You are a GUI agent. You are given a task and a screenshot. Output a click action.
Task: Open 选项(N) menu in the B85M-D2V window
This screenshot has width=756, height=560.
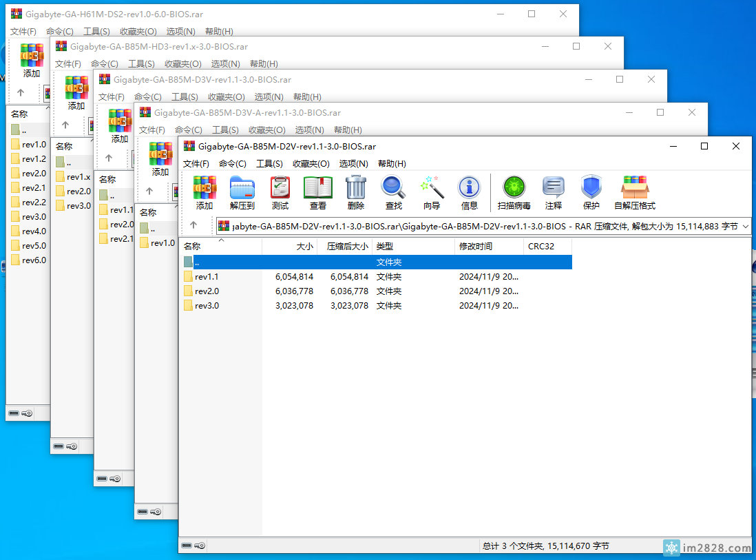353,164
